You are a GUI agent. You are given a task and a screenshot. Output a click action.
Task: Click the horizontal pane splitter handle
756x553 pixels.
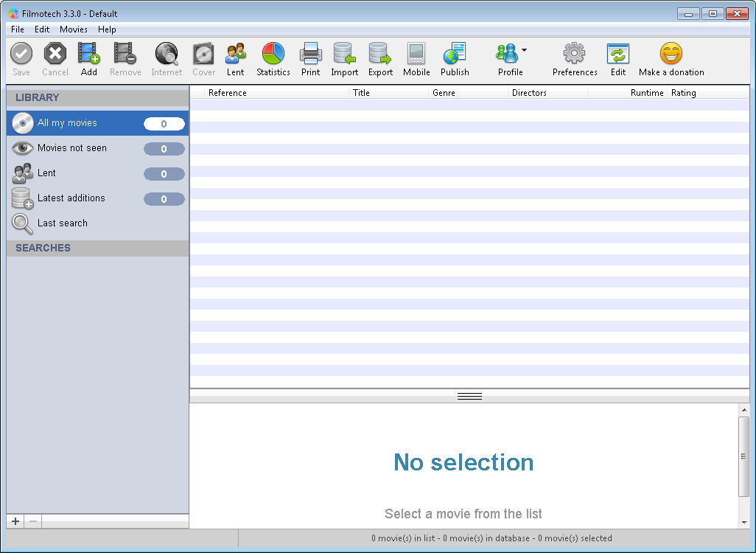[x=469, y=396]
